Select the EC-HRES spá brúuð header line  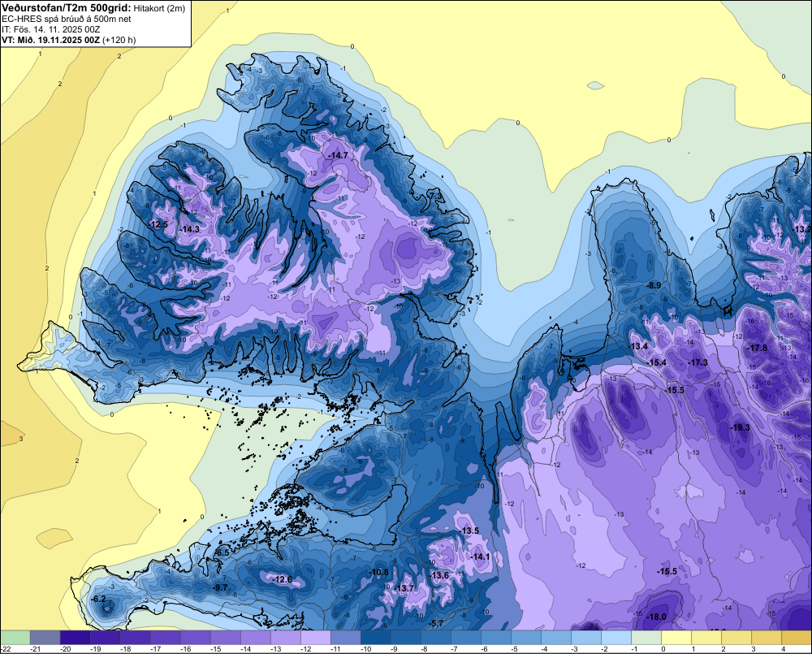point(67,19)
